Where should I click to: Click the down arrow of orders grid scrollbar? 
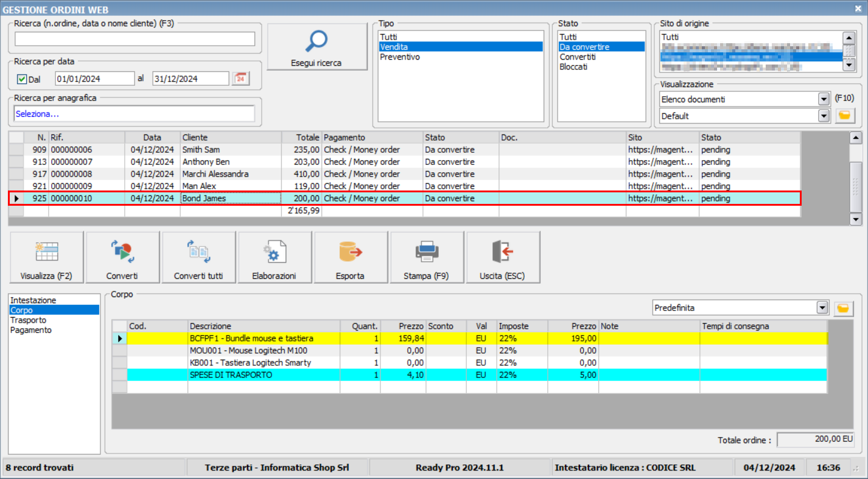pos(856,219)
